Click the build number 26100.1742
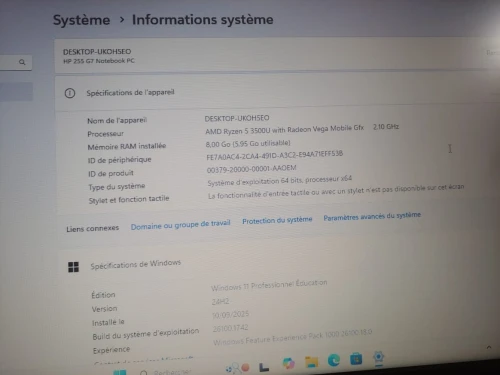500x375 pixels. 230,328
